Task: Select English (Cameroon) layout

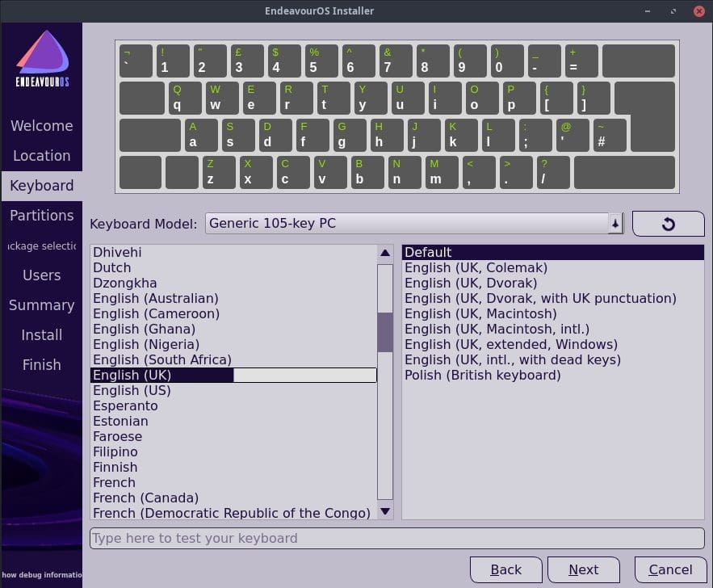Action: click(233, 313)
